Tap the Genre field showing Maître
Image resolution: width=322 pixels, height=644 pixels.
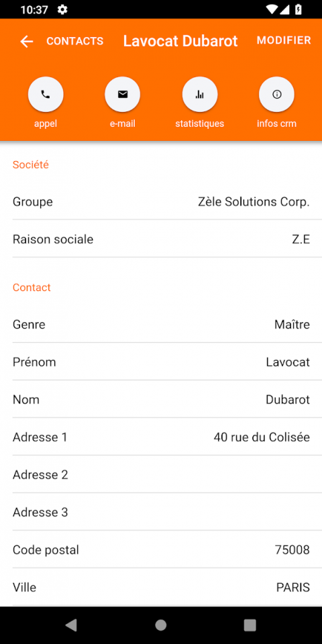(161, 325)
